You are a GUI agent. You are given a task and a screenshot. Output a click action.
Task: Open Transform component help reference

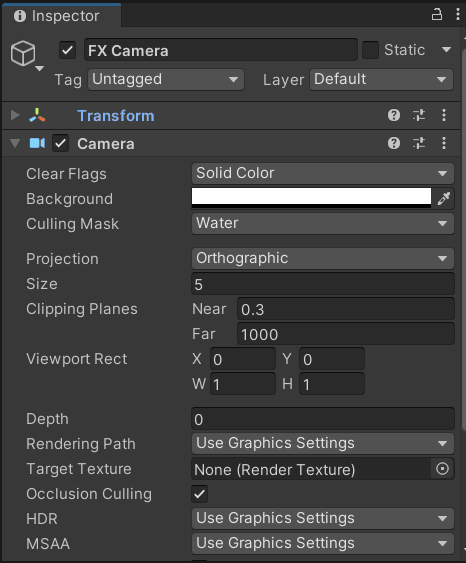click(394, 115)
